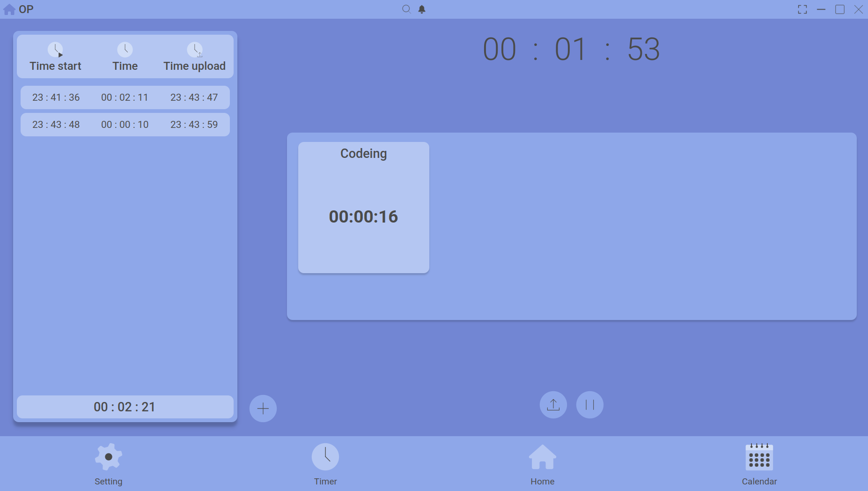Click the Time upload column header

click(x=195, y=66)
